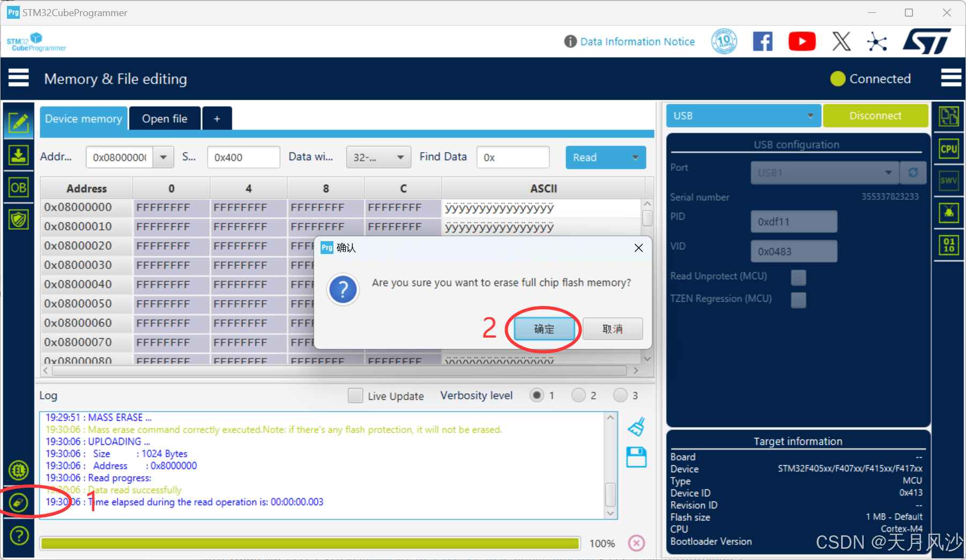Viewport: 966px width, 560px height.
Task: Save the log with floppy disk icon
Action: tap(636, 457)
